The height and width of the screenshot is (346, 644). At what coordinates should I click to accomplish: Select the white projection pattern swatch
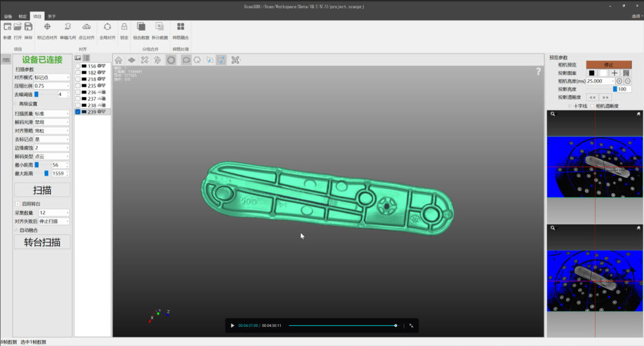tap(602, 73)
